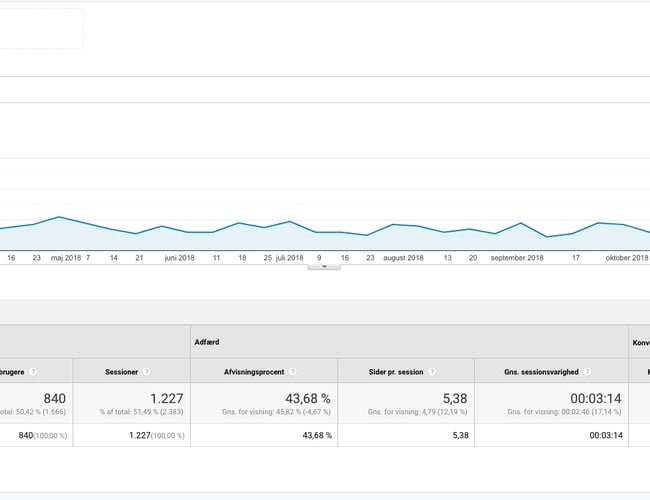The height and width of the screenshot is (500, 650).
Task: Open help icon for Sider pr. session
Action: click(x=431, y=371)
